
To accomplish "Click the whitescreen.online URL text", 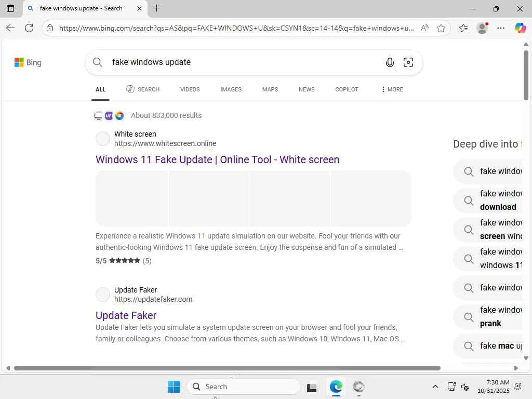I will 165,143.
